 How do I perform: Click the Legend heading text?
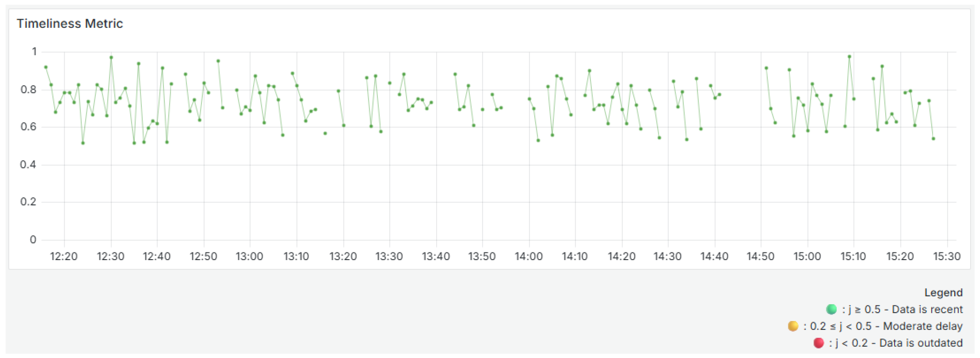tap(943, 293)
